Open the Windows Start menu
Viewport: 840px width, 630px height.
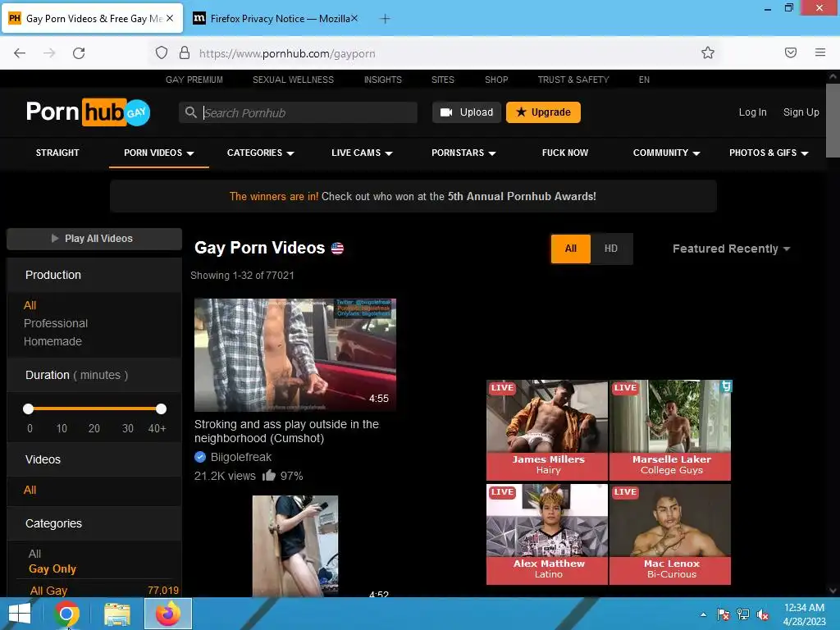pos(20,614)
